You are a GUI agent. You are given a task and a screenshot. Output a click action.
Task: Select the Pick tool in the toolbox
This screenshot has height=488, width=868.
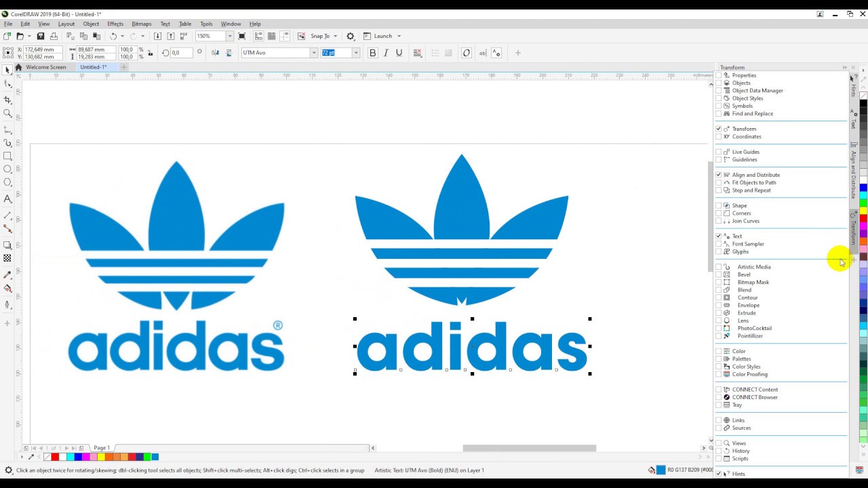point(7,70)
